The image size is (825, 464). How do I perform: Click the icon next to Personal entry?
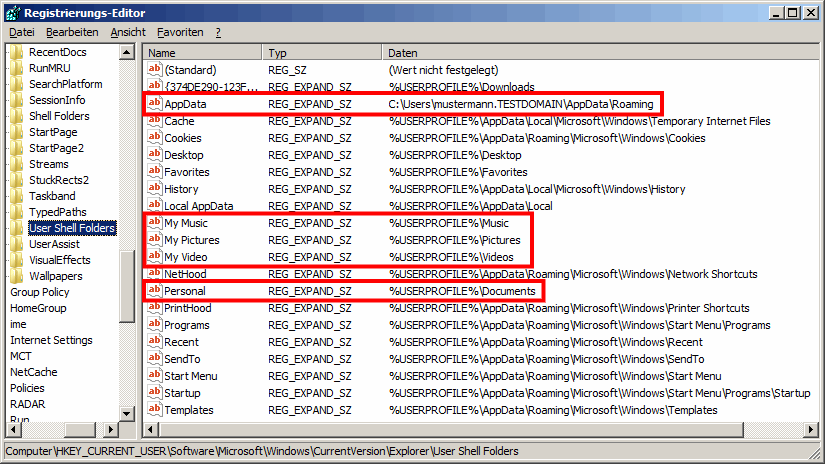154,291
